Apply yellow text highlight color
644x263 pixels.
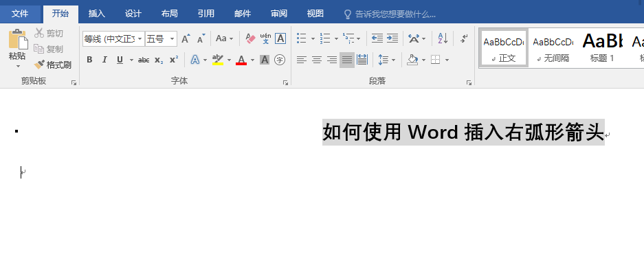(218, 60)
